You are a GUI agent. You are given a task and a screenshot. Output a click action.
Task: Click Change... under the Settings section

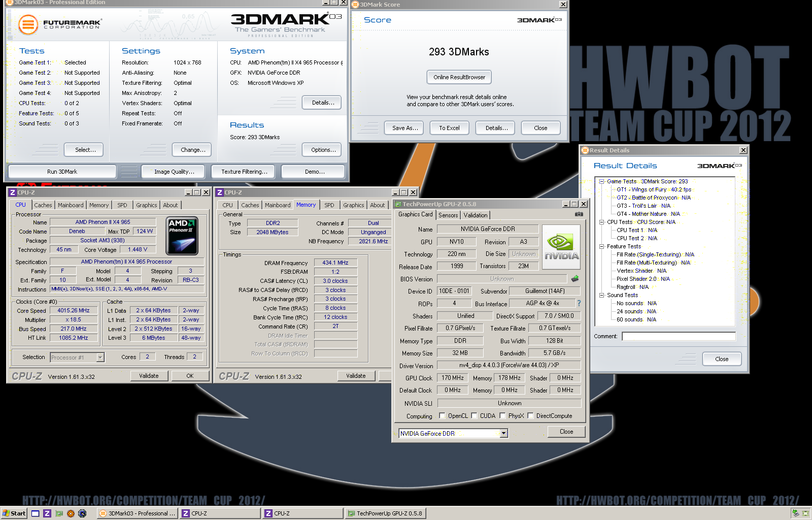click(x=193, y=150)
